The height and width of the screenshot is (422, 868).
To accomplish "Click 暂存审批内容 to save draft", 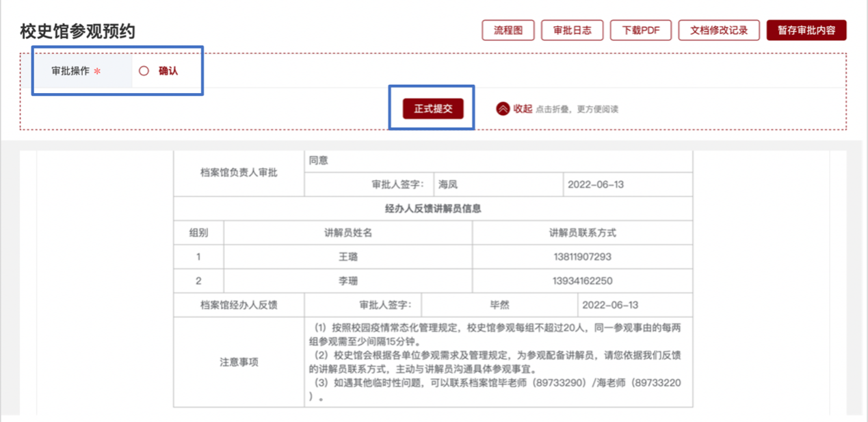I will point(806,31).
